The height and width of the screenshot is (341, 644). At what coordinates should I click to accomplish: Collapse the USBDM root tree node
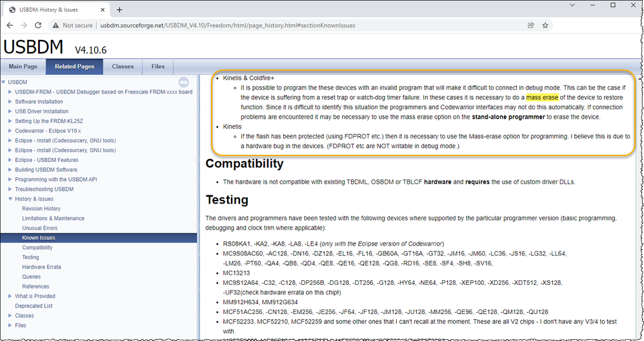tap(4, 82)
